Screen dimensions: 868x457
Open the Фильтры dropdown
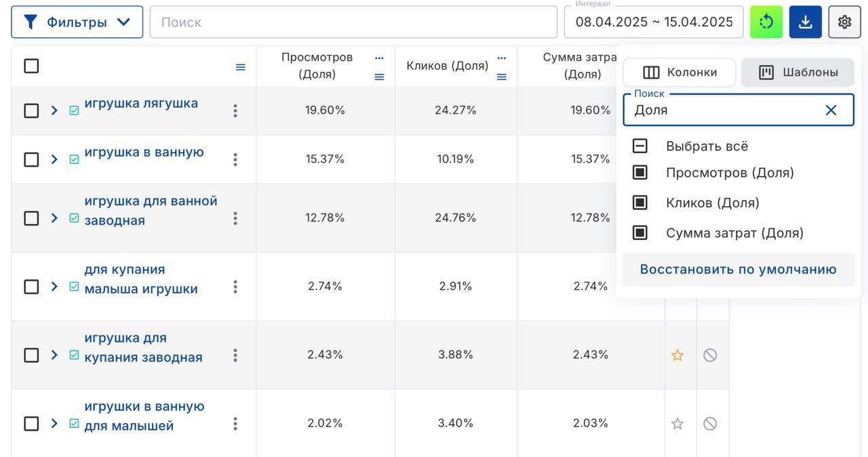coord(77,22)
